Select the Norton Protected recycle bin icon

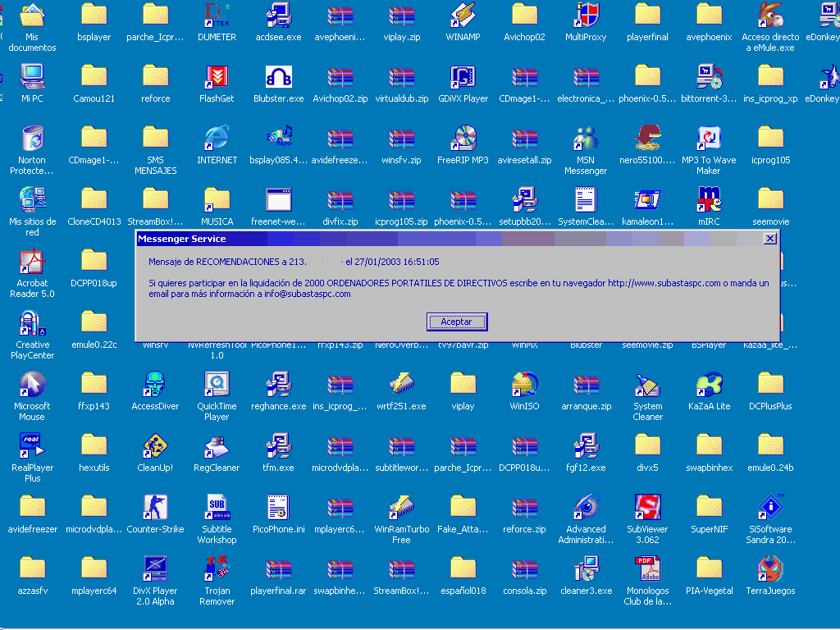[x=32, y=138]
